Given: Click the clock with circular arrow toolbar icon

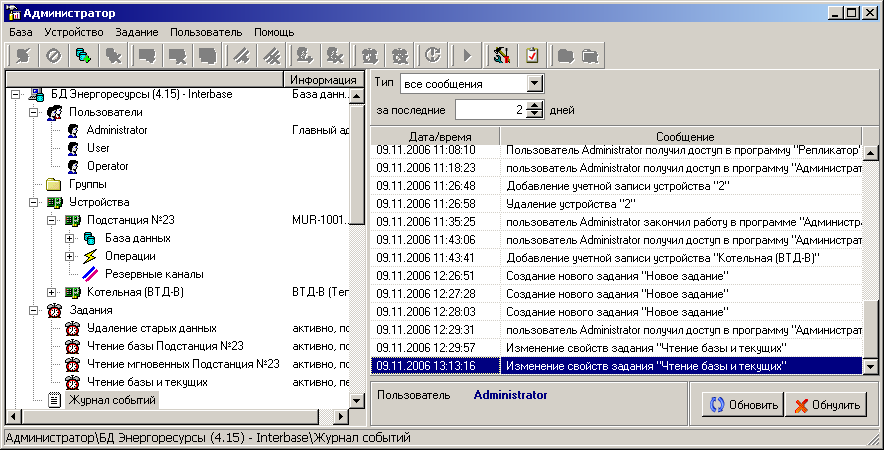Looking at the screenshot, I should [x=432, y=55].
